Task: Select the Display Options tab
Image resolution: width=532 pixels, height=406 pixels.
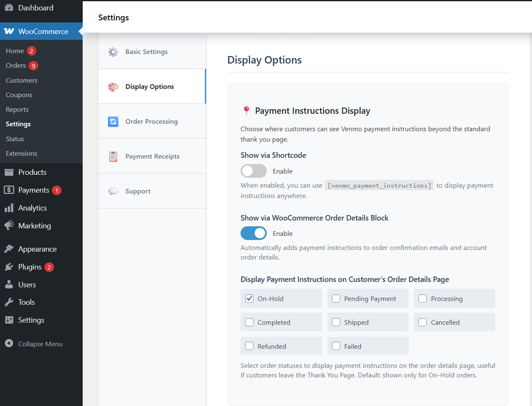Action: 152,86
